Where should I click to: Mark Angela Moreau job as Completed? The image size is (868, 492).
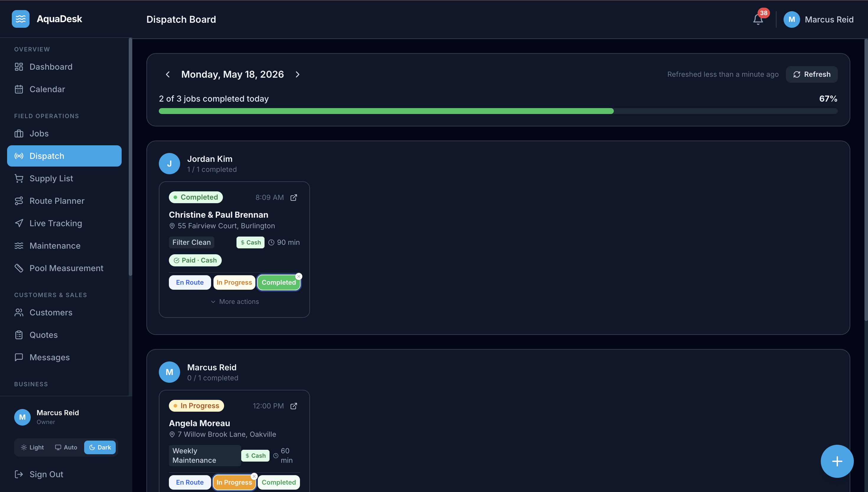279,483
